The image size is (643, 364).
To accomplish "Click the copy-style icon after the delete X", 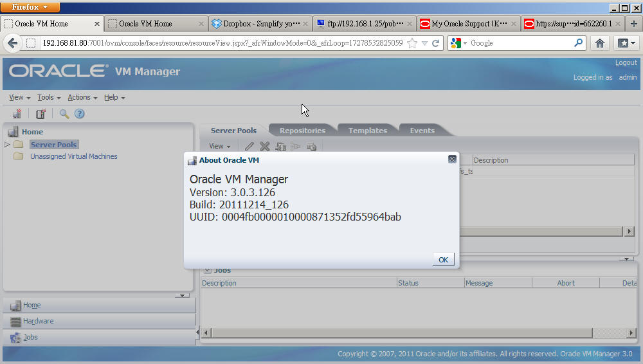I will click(280, 146).
